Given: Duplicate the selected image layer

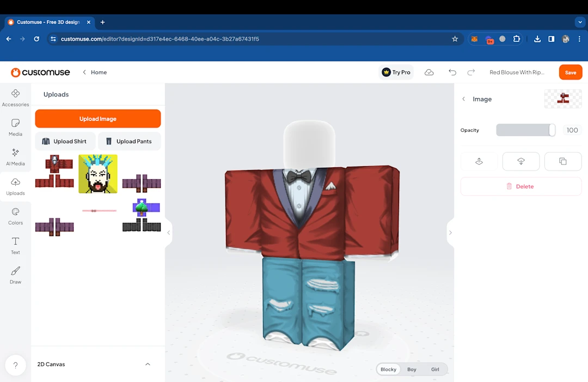Looking at the screenshot, I should tap(563, 161).
